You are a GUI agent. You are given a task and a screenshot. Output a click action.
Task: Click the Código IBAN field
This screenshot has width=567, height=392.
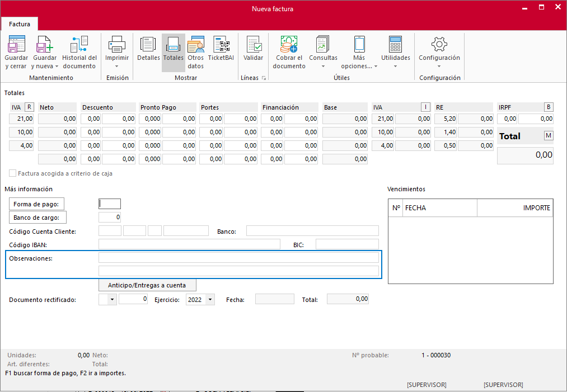click(189, 244)
